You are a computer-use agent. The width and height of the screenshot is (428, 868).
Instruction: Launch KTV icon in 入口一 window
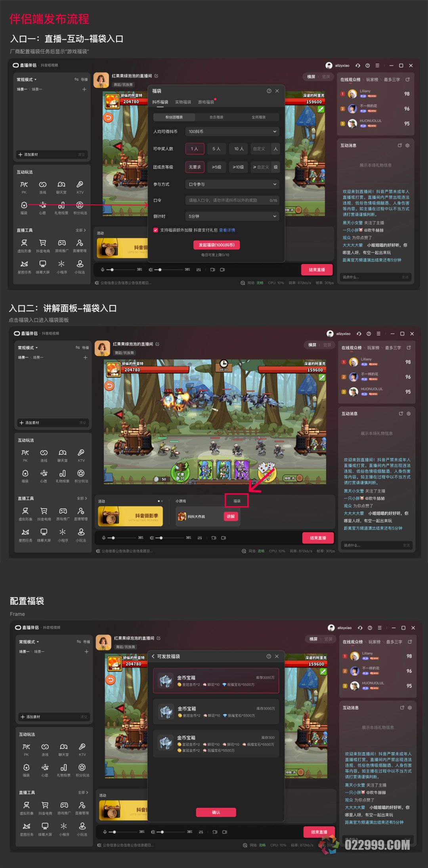[80, 185]
